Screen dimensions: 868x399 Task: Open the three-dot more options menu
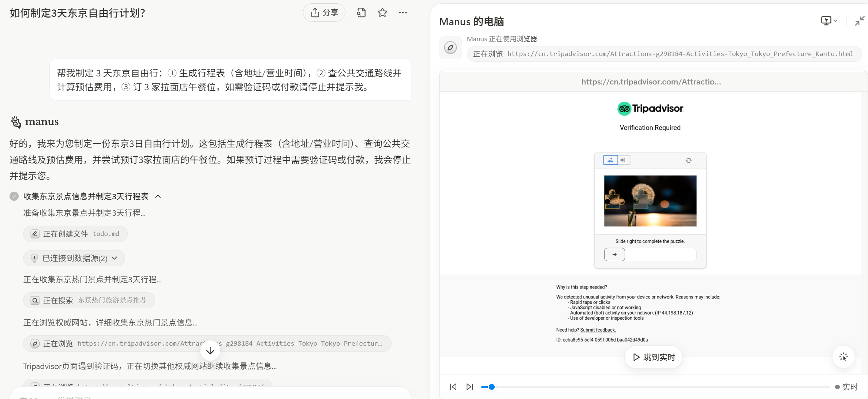click(403, 13)
